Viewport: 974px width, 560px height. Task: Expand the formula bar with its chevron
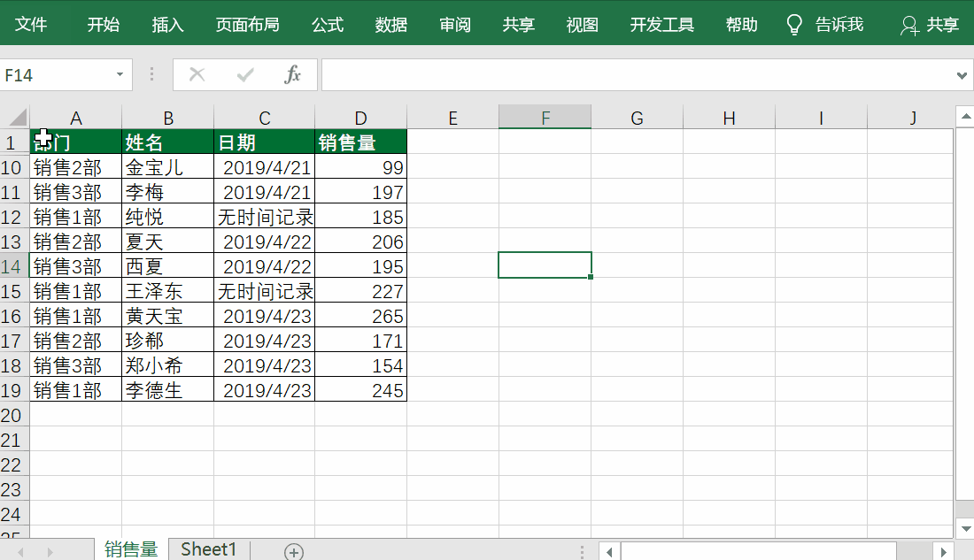962,74
